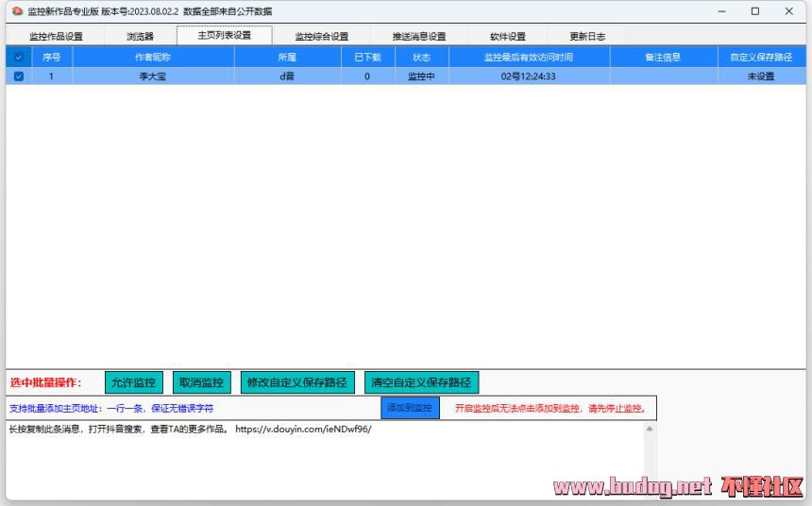Open the 监控作品设置 tab
The height and width of the screenshot is (506, 812).
[x=56, y=37]
